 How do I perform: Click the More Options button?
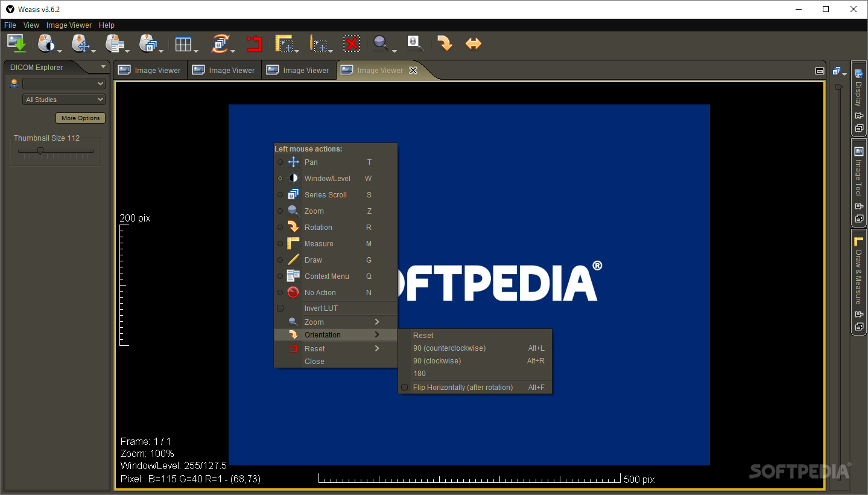(x=80, y=118)
